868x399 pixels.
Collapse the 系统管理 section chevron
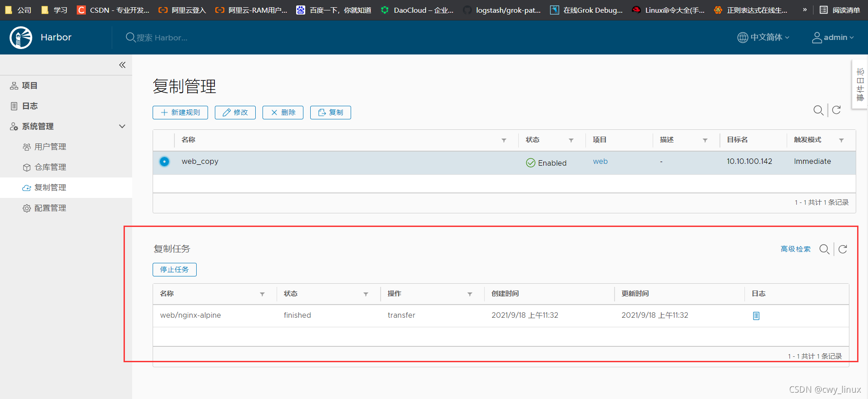point(122,126)
